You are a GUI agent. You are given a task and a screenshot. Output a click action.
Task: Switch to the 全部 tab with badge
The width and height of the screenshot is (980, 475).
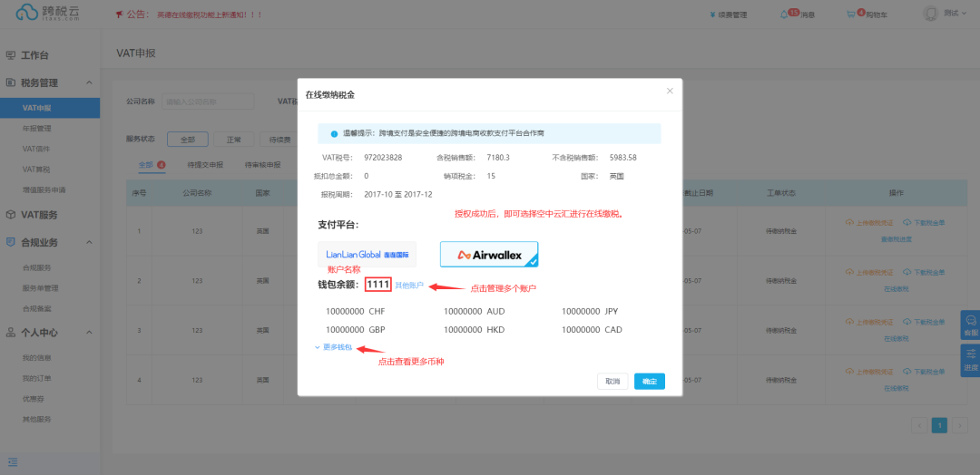click(x=152, y=165)
